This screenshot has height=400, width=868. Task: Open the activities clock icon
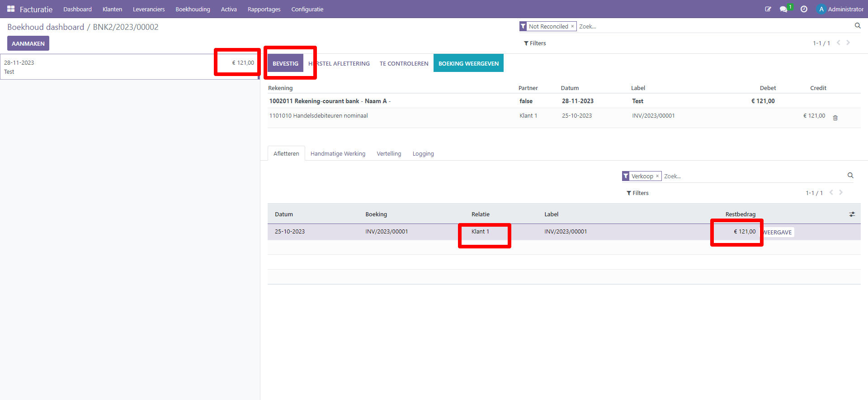[x=804, y=9]
